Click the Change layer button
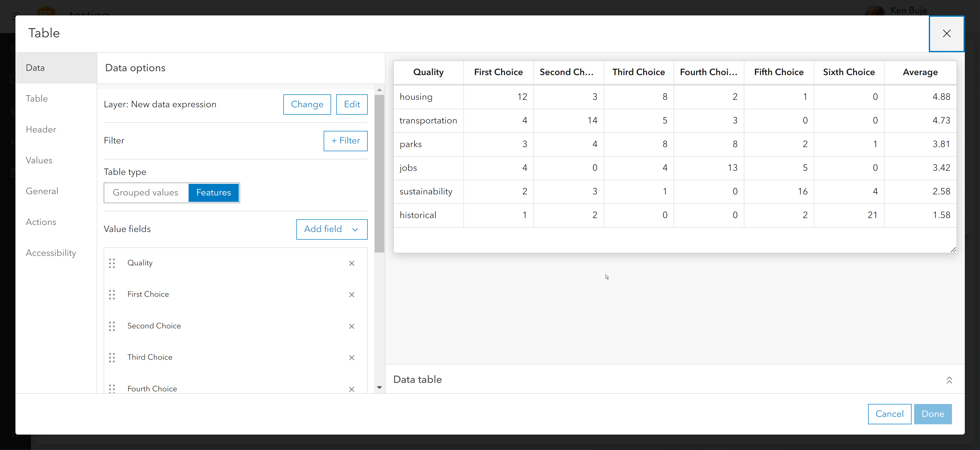Image resolution: width=980 pixels, height=450 pixels. tap(307, 104)
